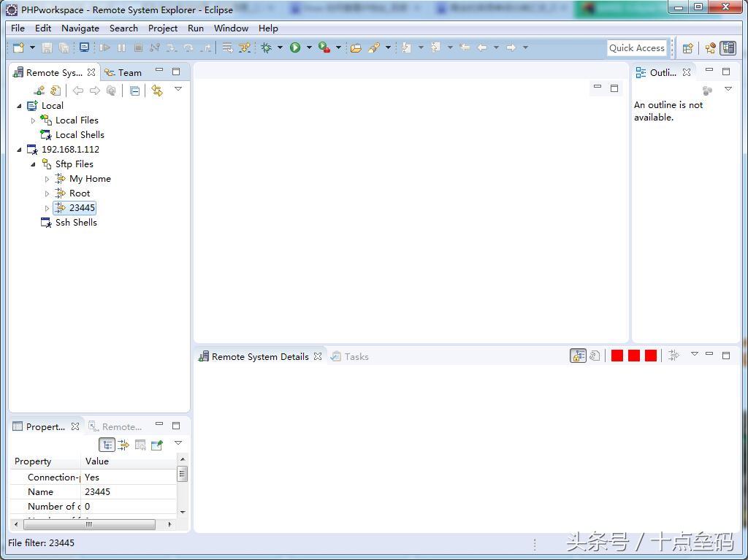The image size is (748, 560).
Task: Open the Navigate menu
Action: tap(80, 28)
